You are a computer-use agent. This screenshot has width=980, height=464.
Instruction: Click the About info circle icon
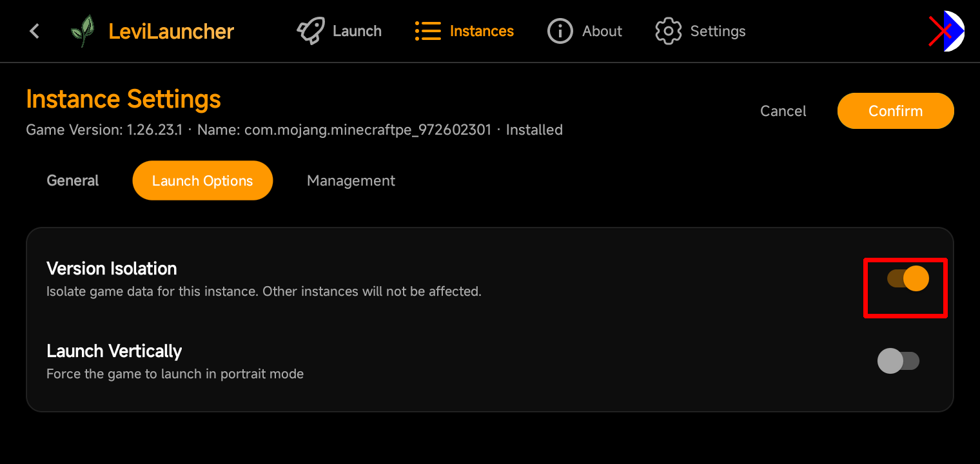tap(560, 31)
